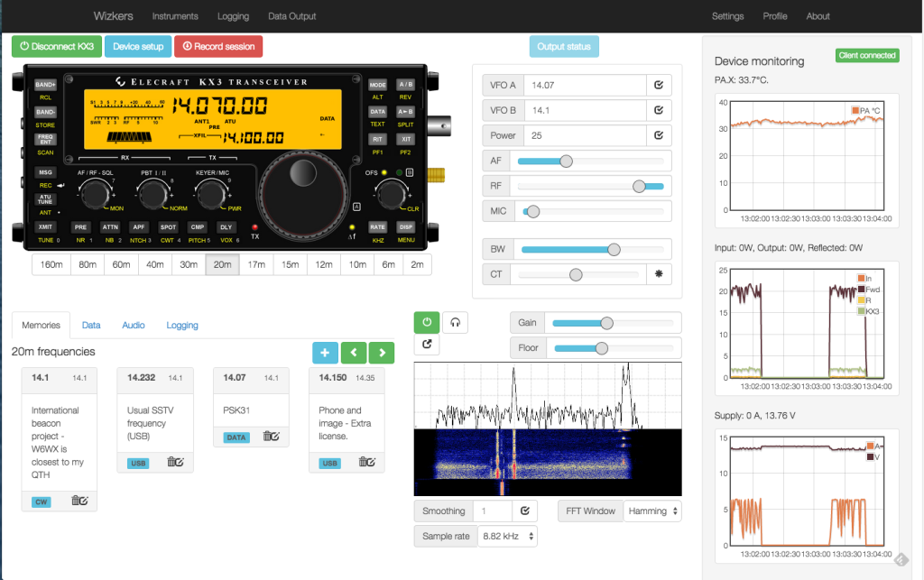Open Settings in top navigation

click(727, 16)
